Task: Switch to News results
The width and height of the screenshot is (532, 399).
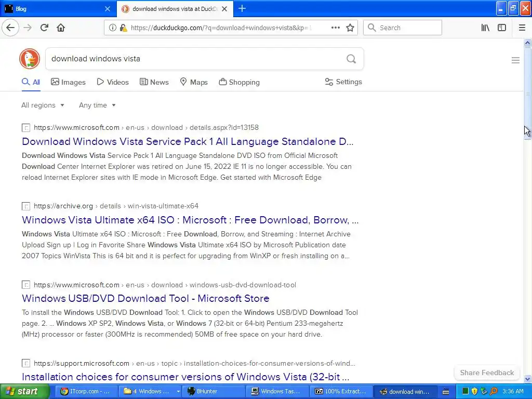Action: 154,82
